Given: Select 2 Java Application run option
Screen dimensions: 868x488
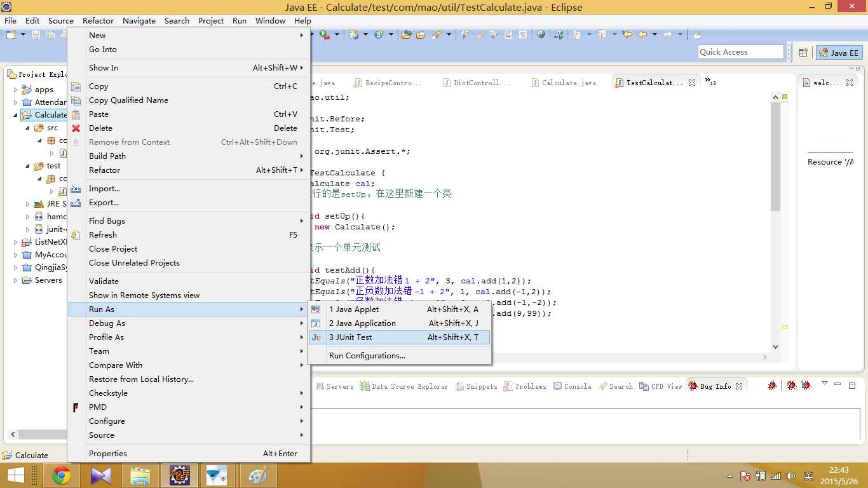Looking at the screenshot, I should (x=399, y=323).
